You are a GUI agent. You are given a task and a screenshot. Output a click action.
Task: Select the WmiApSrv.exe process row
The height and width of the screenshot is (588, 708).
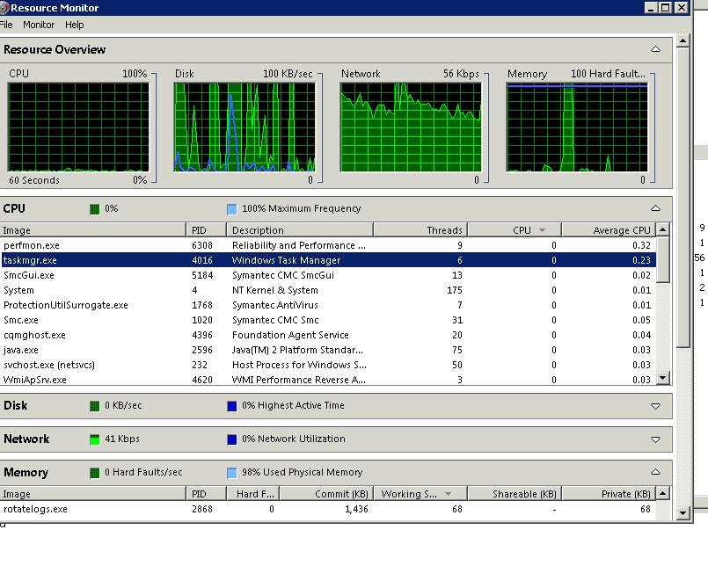coord(328,379)
